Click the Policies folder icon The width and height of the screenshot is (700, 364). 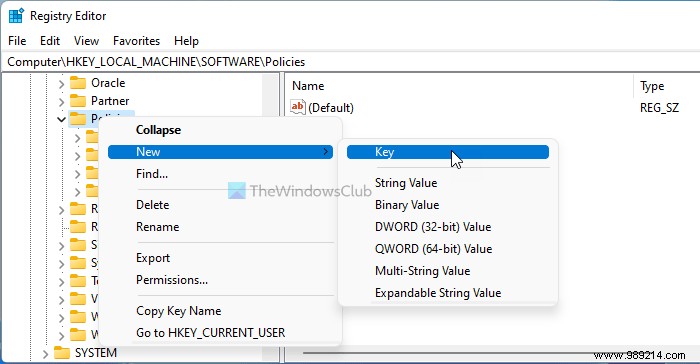(78, 119)
